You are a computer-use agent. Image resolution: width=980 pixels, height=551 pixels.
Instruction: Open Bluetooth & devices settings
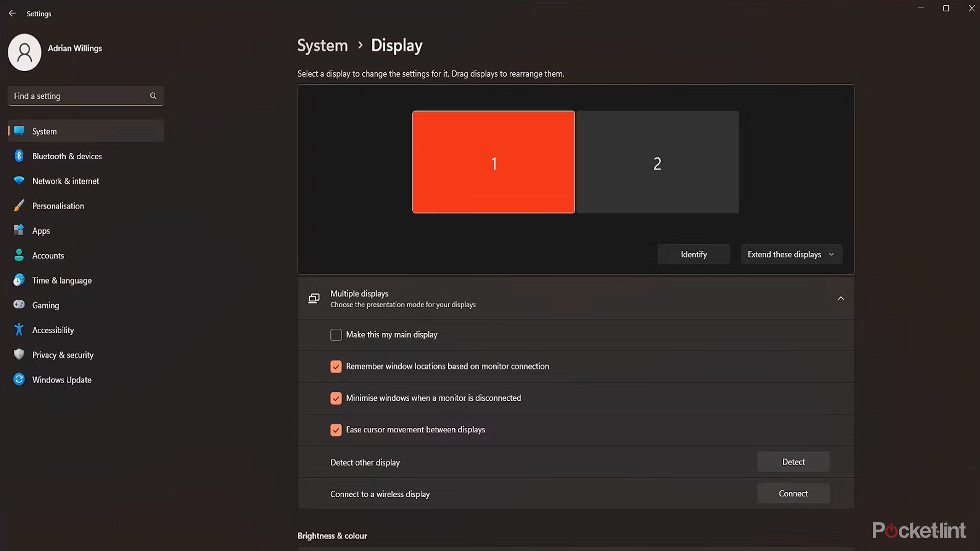point(67,156)
